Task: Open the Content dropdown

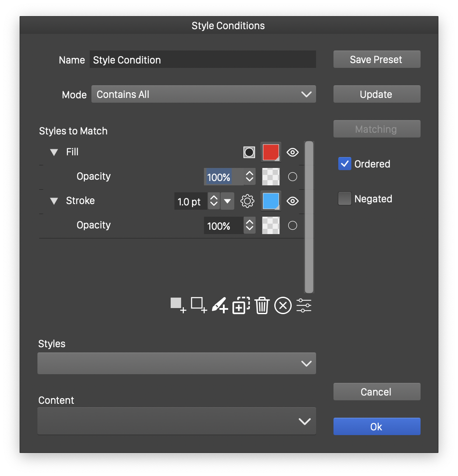Action: point(176,421)
